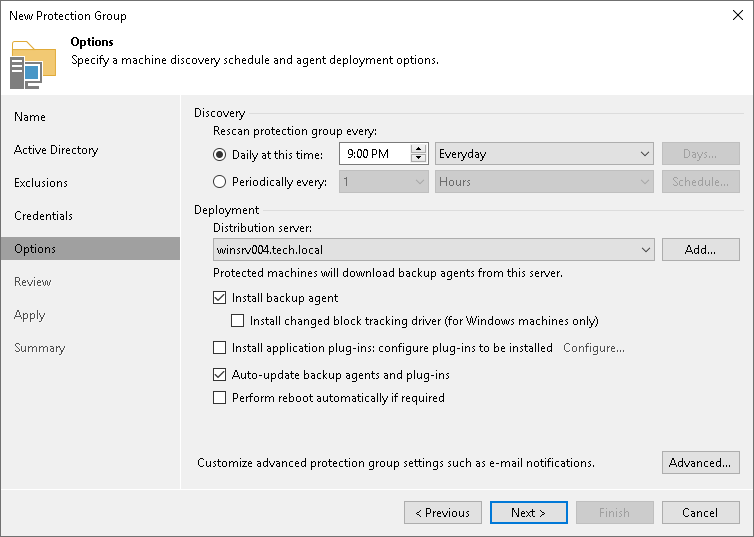Screen dimensions: 754x537
Task: Click text 'Protected machines will download backup agents'
Action: point(388,273)
